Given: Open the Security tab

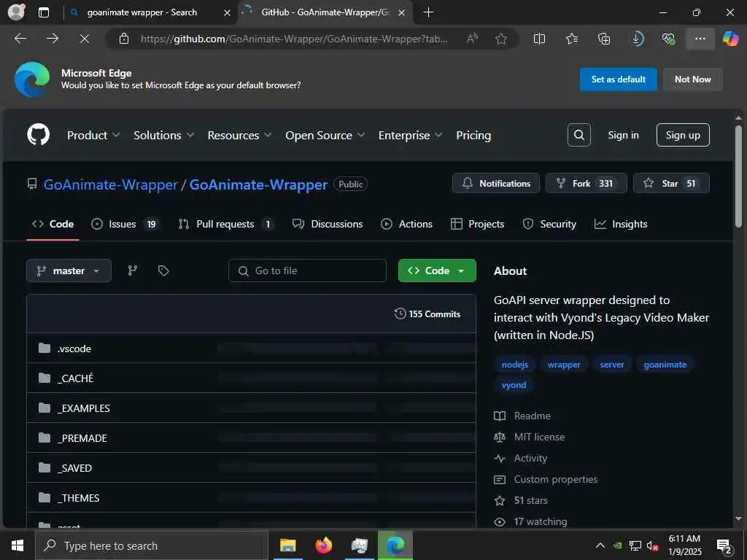Looking at the screenshot, I should point(549,224).
